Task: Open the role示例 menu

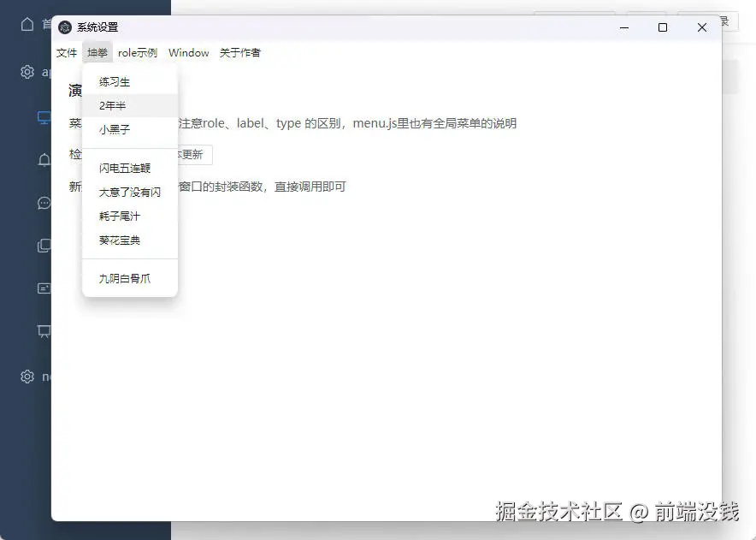Action: 138,52
